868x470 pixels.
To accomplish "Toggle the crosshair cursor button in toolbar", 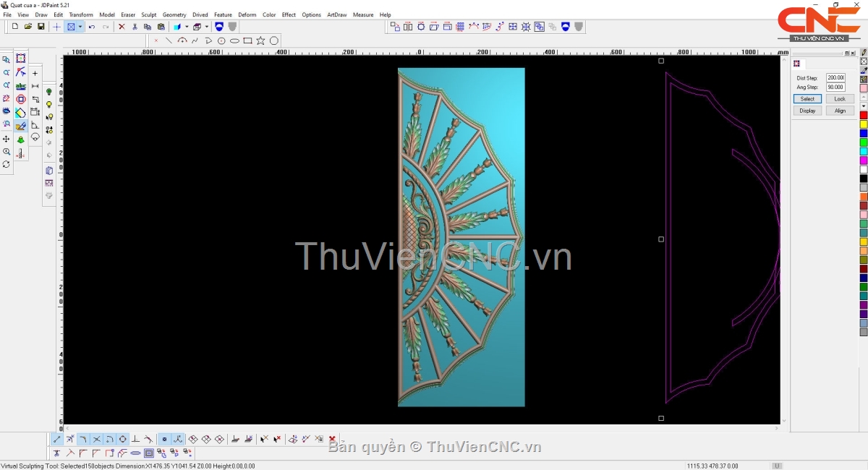I will pyautogui.click(x=56, y=27).
